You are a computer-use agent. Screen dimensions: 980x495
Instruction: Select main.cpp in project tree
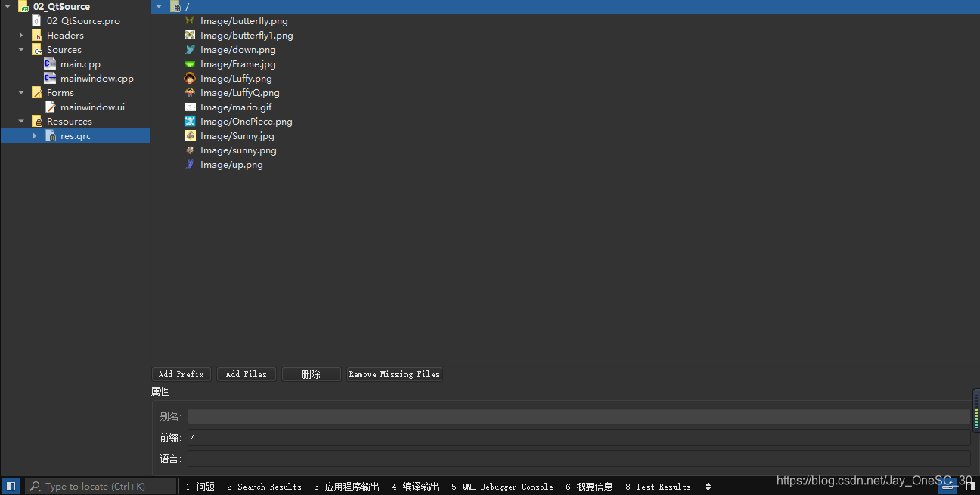(x=80, y=64)
